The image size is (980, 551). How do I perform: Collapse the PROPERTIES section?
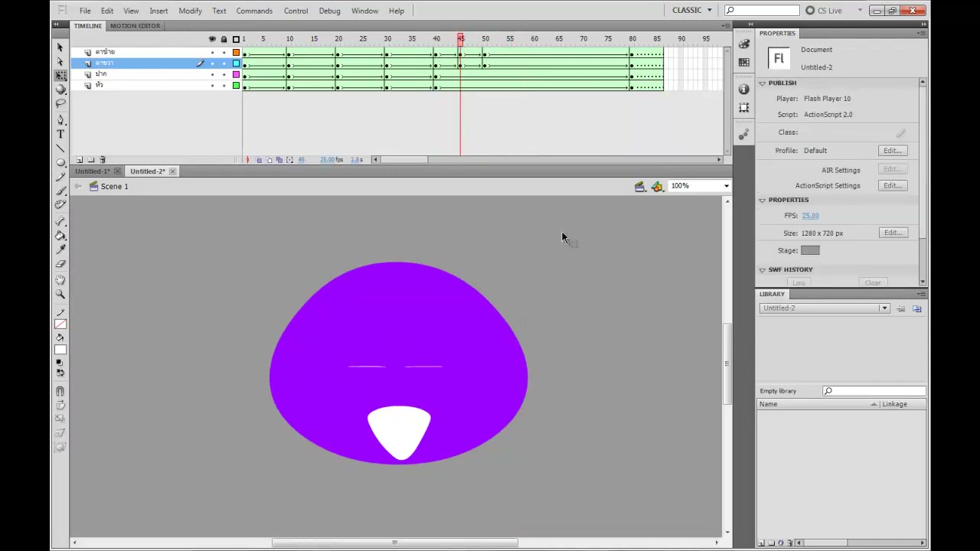coord(763,201)
